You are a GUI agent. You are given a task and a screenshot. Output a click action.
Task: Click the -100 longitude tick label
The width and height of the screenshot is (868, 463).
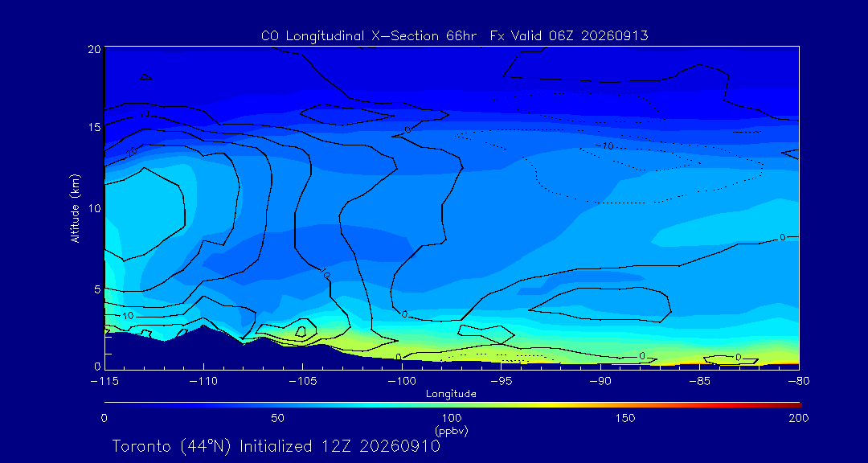point(401,382)
